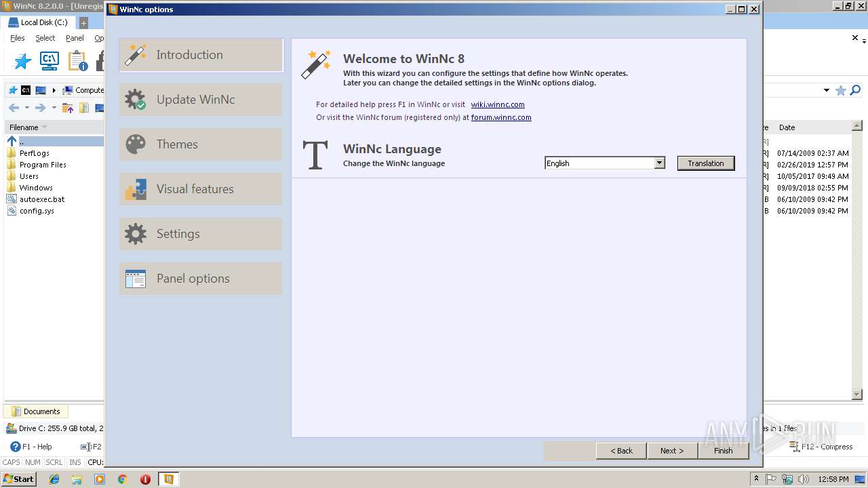Screen dimensions: 868x488
Task: Click the Back button in wizard
Action: coord(621,451)
